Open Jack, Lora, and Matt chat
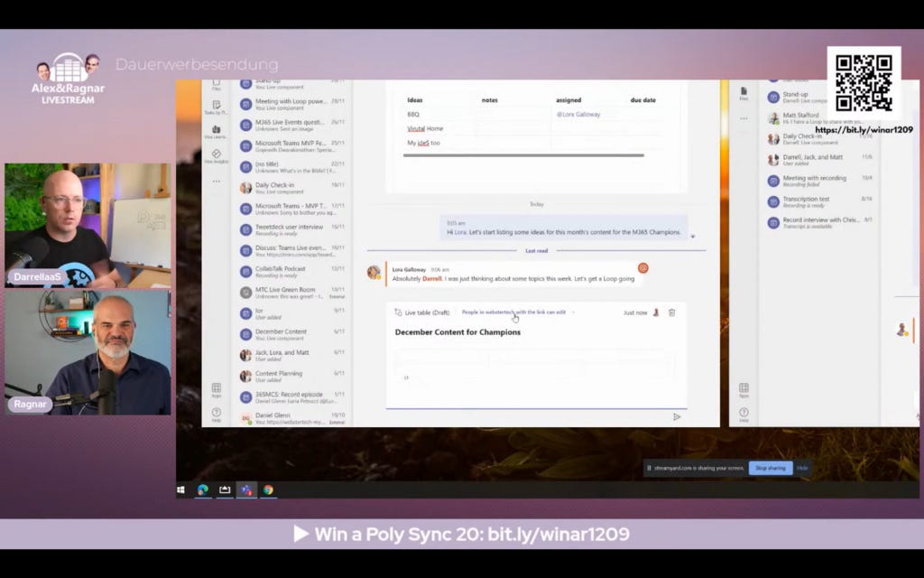The image size is (924, 578). (x=293, y=356)
